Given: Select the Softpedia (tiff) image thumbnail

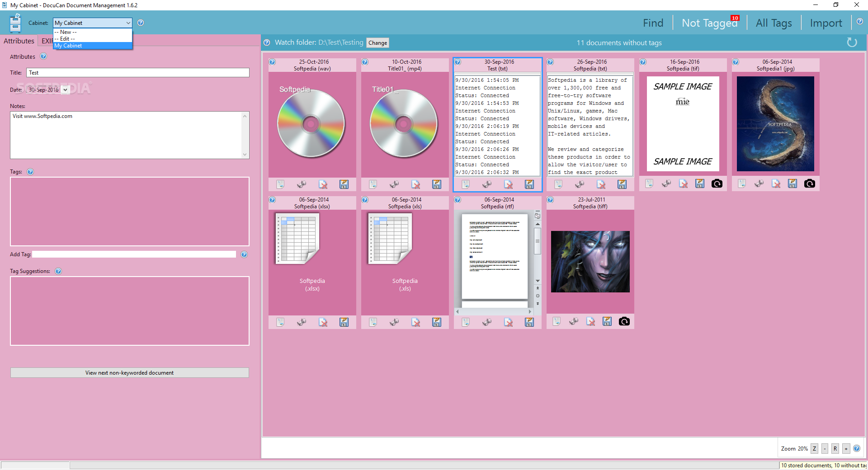Looking at the screenshot, I should 590,262.
